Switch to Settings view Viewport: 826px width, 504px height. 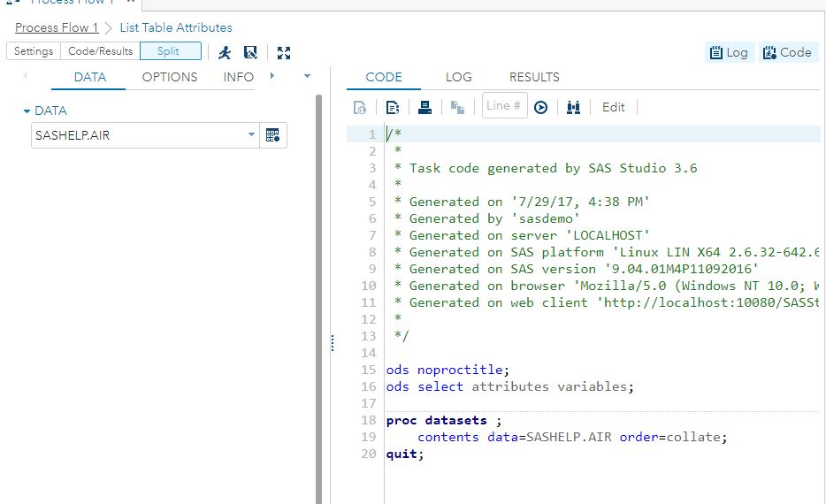[34, 51]
